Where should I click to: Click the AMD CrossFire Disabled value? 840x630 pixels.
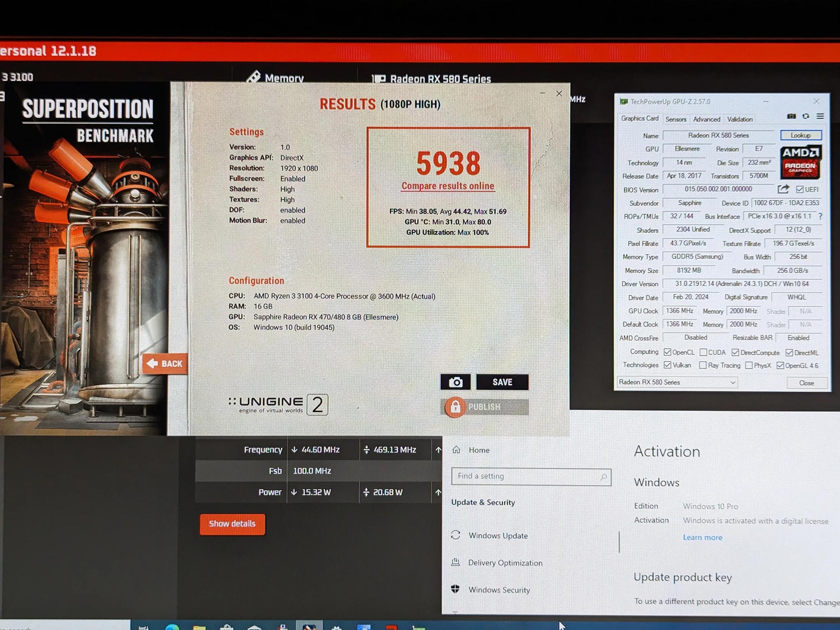[696, 338]
